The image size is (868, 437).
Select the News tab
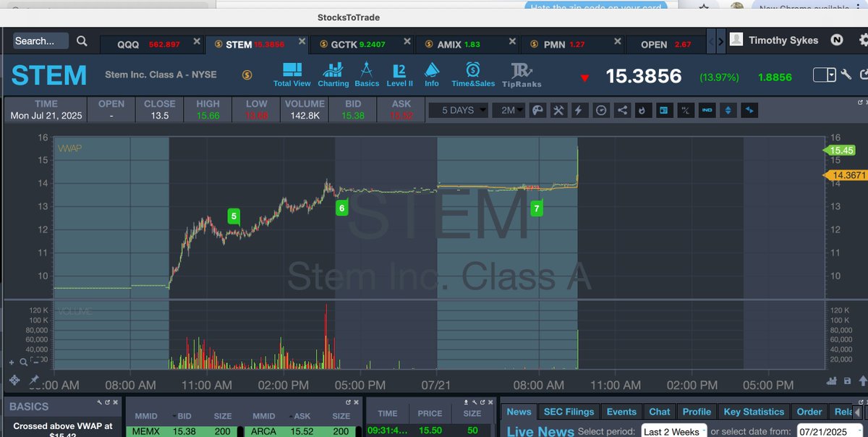tap(519, 412)
